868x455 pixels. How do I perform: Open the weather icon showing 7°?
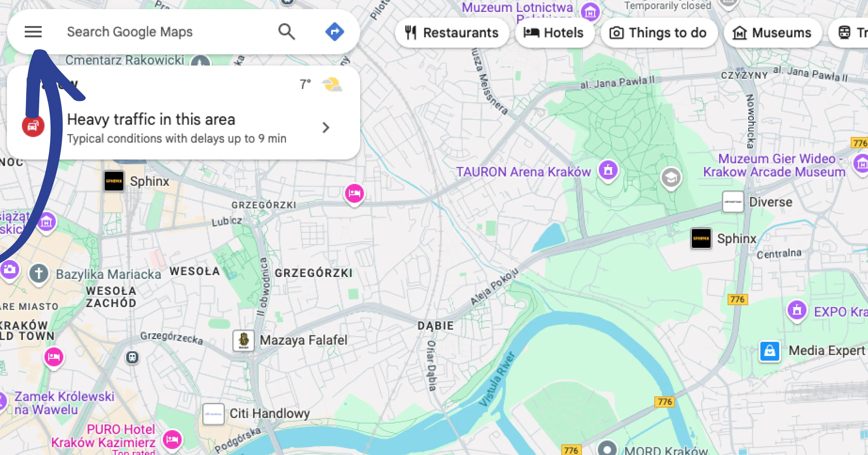coord(332,84)
